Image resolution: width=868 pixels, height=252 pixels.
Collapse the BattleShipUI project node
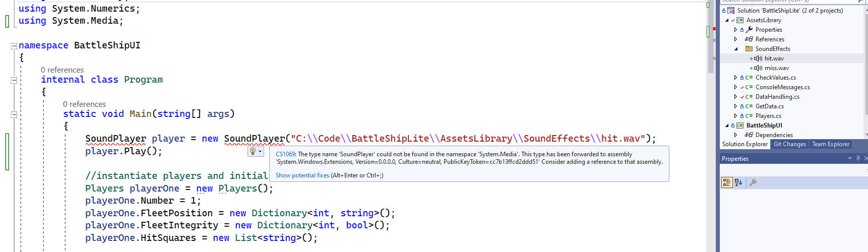727,125
